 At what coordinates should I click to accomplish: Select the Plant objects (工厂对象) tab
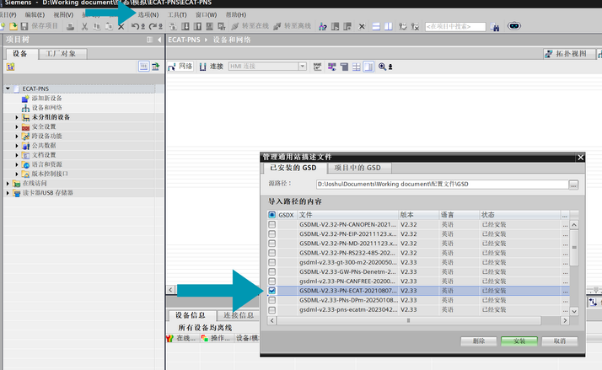pyautogui.click(x=62, y=54)
